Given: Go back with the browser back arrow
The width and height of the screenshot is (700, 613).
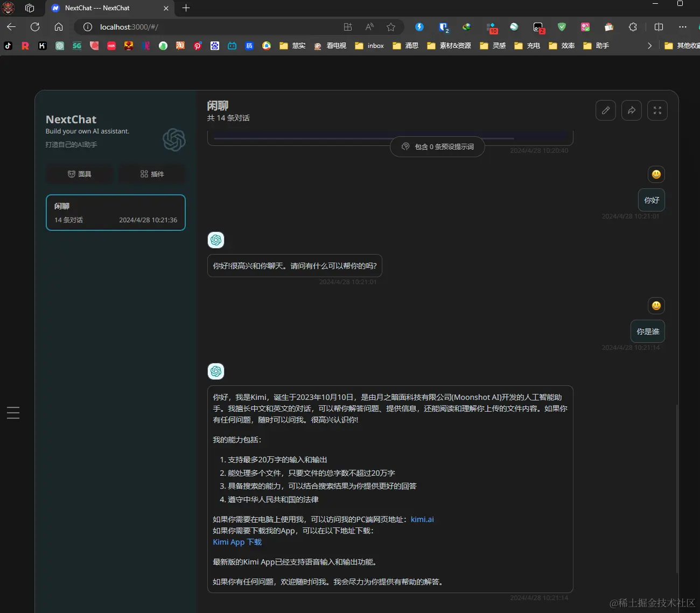Looking at the screenshot, I should pos(11,27).
